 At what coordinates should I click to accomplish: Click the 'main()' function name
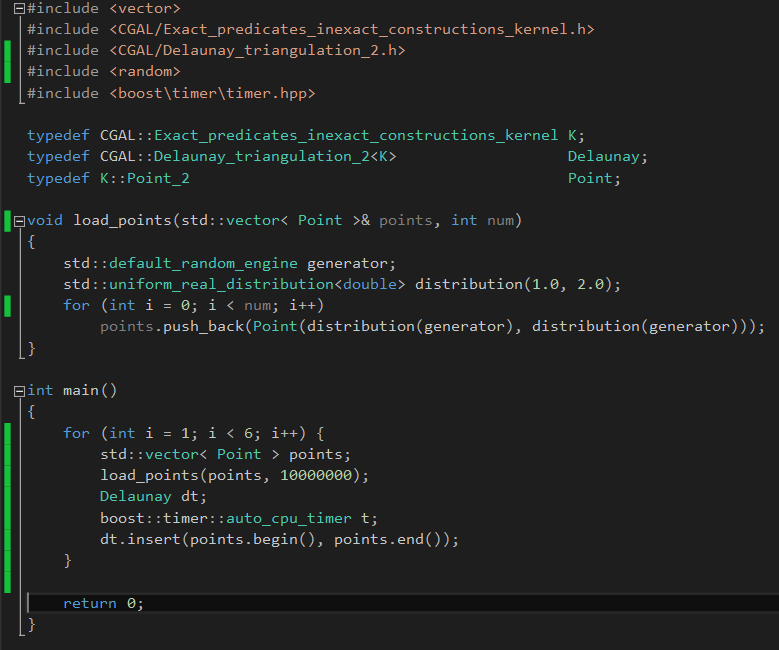point(90,391)
